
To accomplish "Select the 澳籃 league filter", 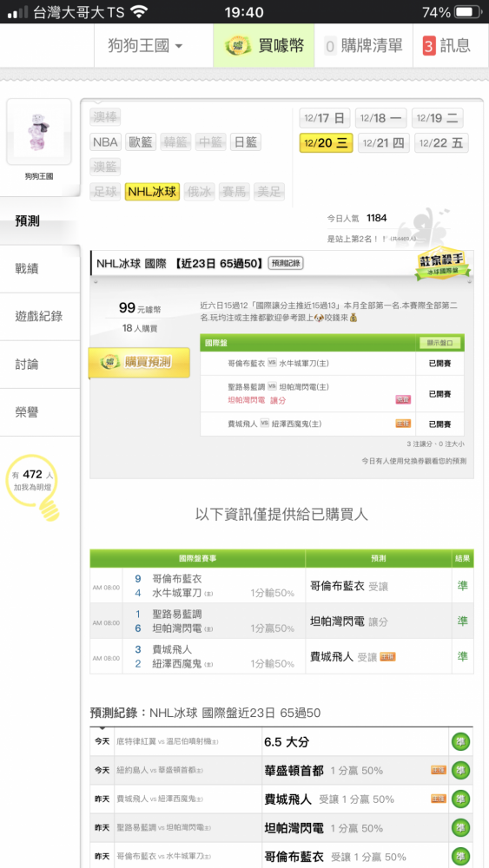I will 105,167.
